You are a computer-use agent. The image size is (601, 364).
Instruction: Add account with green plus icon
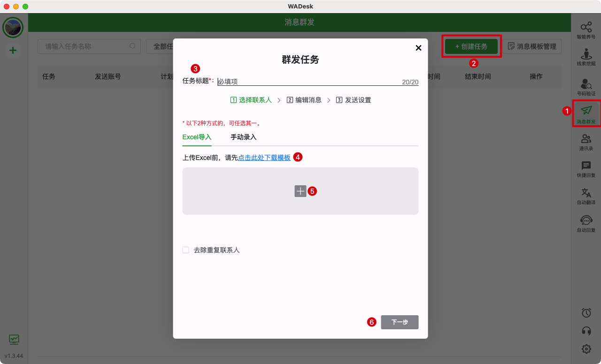point(13,50)
